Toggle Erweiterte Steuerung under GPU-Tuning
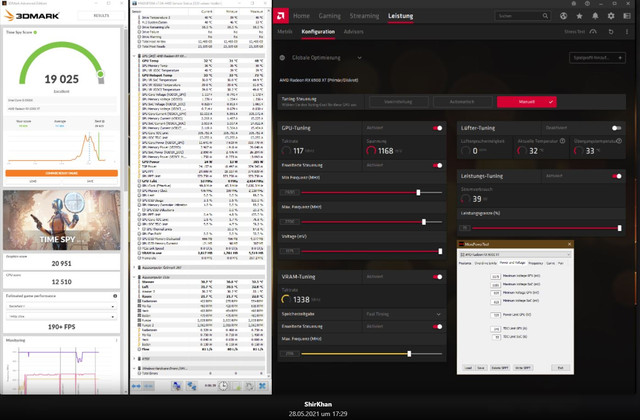Image resolution: width=640 pixels, height=420 pixels. 438,165
